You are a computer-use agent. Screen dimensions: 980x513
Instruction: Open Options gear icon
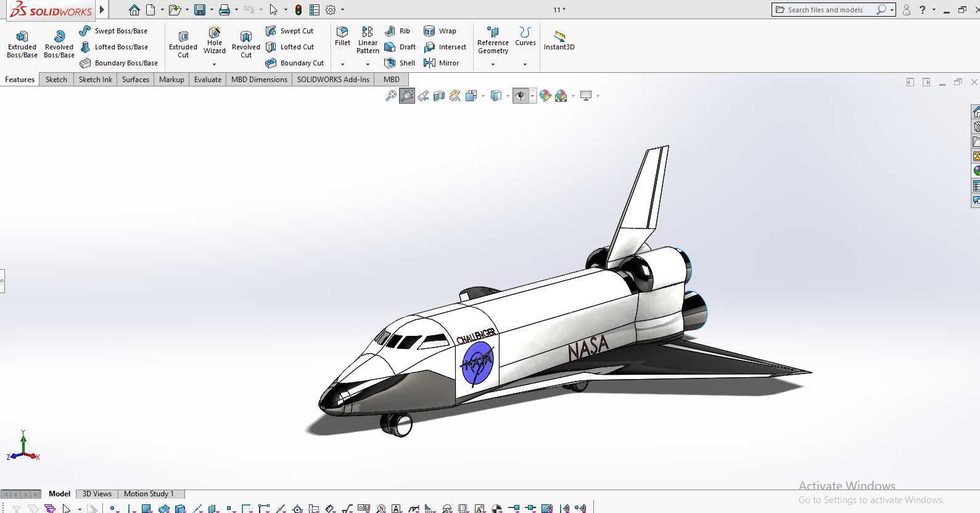[x=331, y=10]
